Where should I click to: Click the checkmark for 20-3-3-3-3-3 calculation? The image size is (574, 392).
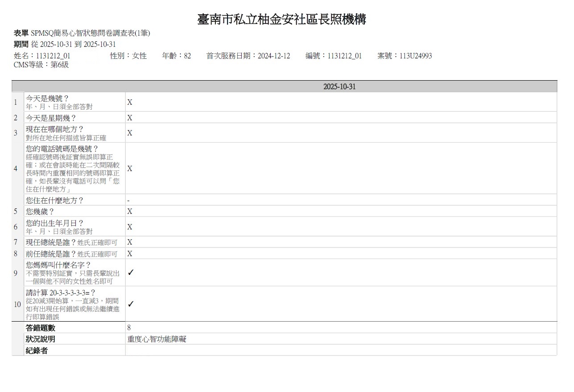131,304
